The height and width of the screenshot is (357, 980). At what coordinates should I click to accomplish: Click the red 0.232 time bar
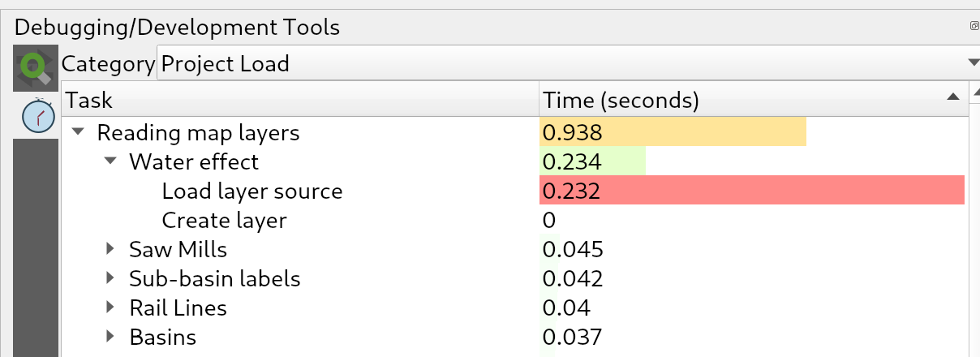pyautogui.click(x=751, y=191)
